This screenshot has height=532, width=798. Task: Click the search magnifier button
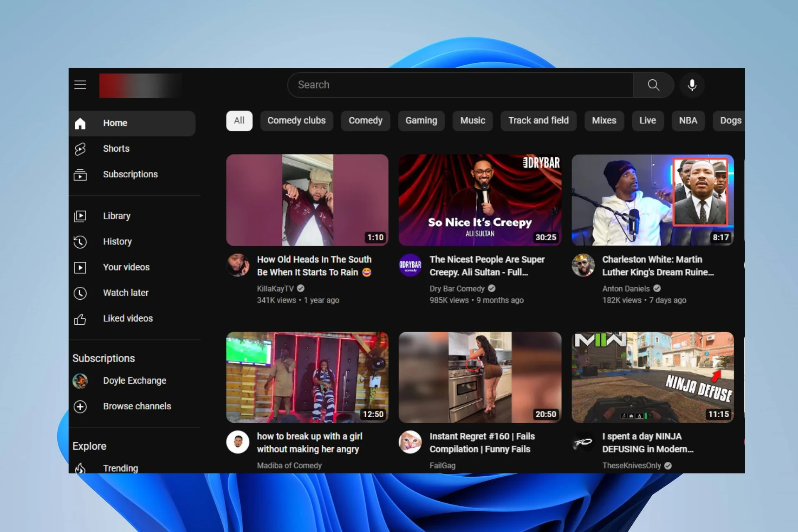click(x=653, y=85)
